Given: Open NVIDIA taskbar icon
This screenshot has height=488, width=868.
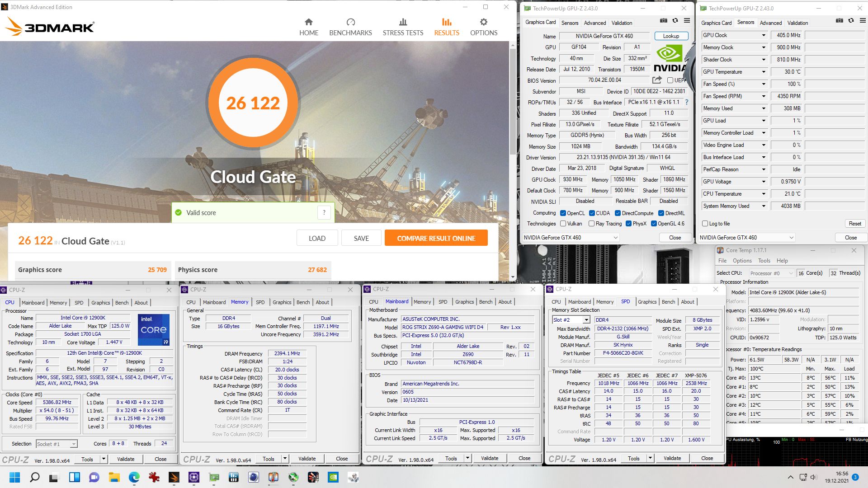Looking at the screenshot, I should click(333, 477).
